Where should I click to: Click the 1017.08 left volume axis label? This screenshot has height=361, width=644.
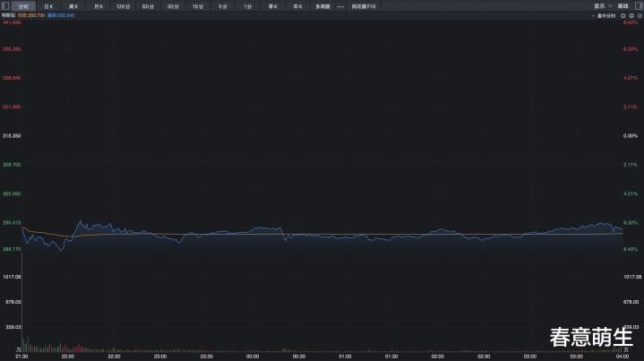point(12,277)
